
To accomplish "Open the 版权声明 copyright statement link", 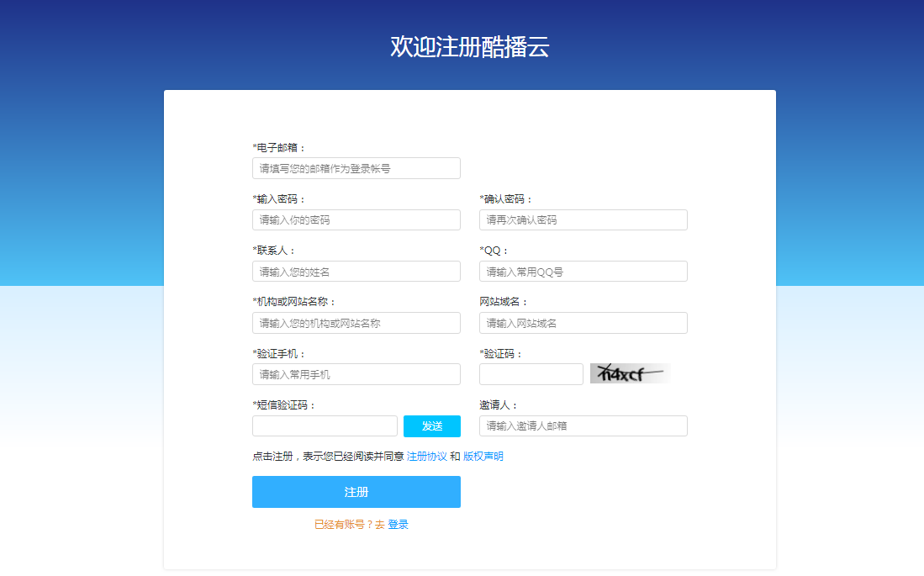I will pos(483,457).
